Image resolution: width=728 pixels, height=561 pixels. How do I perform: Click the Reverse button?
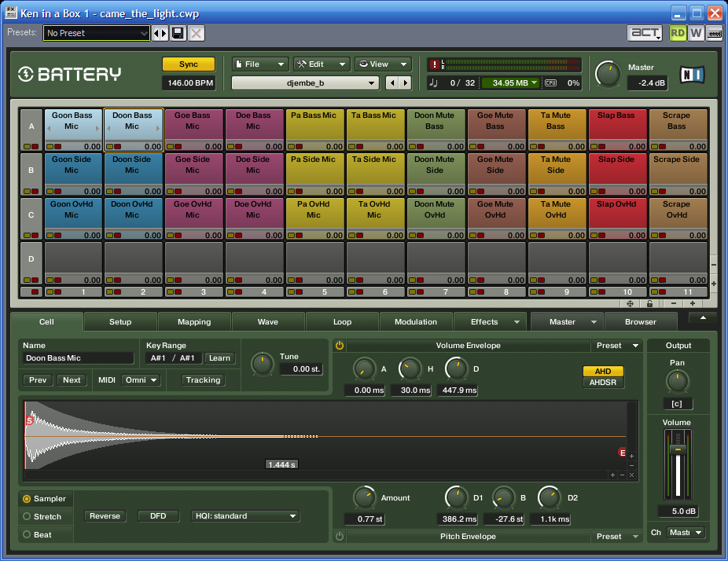(x=105, y=516)
